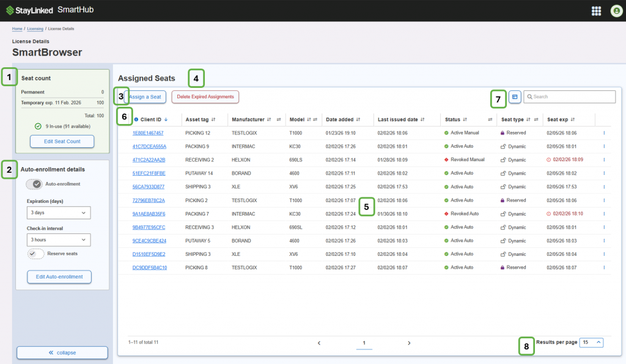The height and width of the screenshot is (364, 626).
Task: Open the user profile avatar
Action: [x=616, y=10]
